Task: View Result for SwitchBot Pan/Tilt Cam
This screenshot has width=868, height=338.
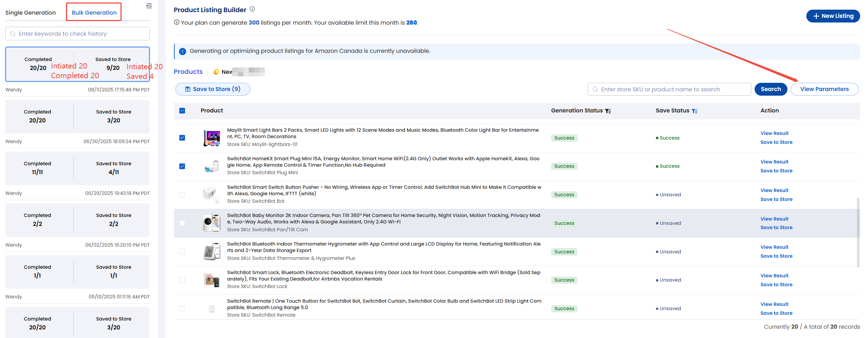Action: click(774, 219)
